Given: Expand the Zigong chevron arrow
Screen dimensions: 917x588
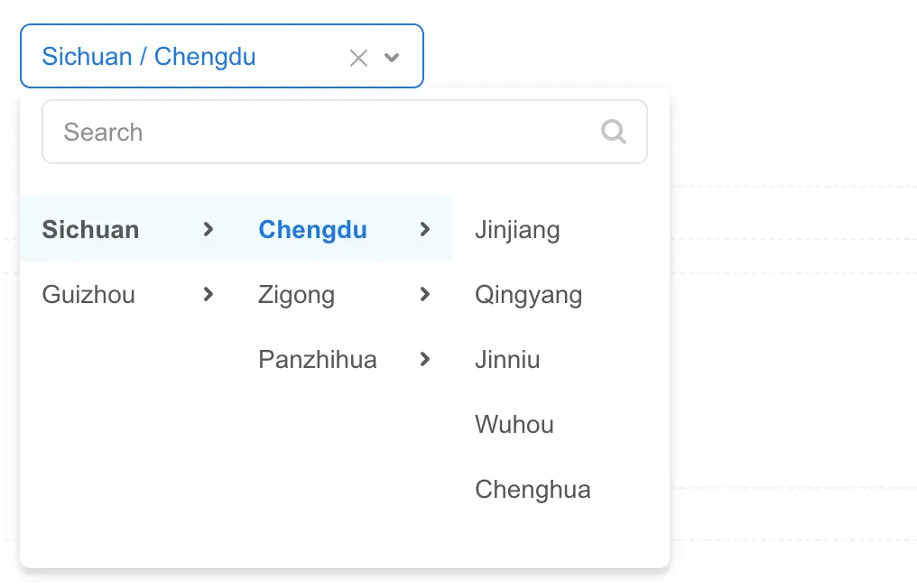Looking at the screenshot, I should click(x=425, y=294).
